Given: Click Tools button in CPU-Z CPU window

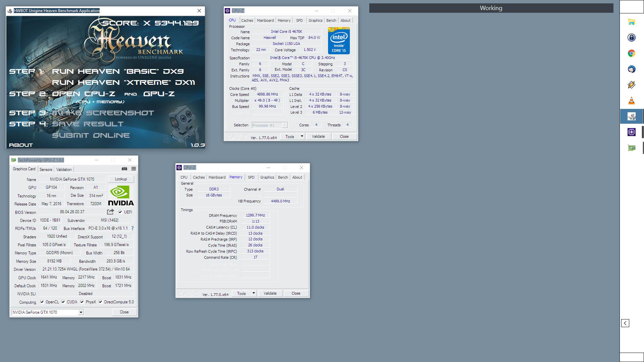Looking at the screenshot, I should (290, 136).
